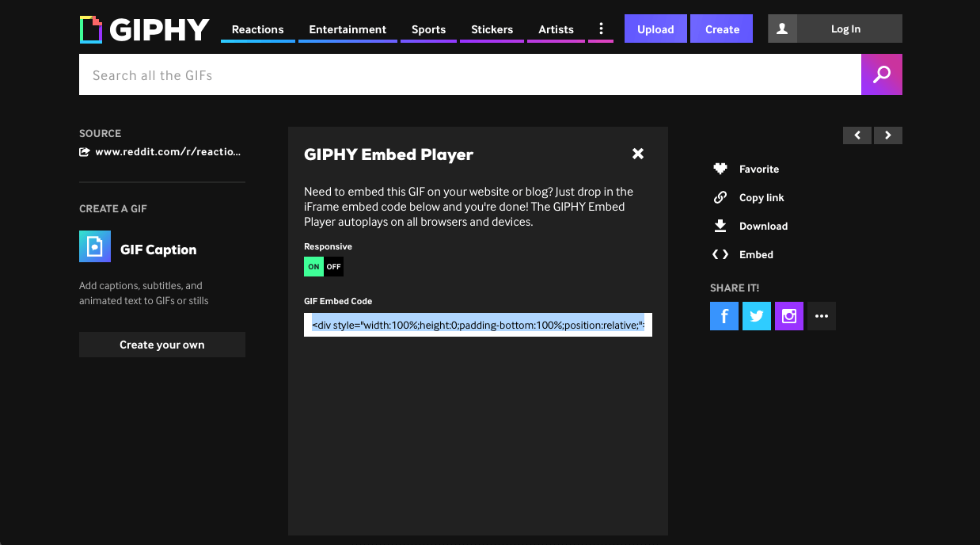Click the GIF Caption title
Viewport: 980px width, 545px height.
click(158, 250)
